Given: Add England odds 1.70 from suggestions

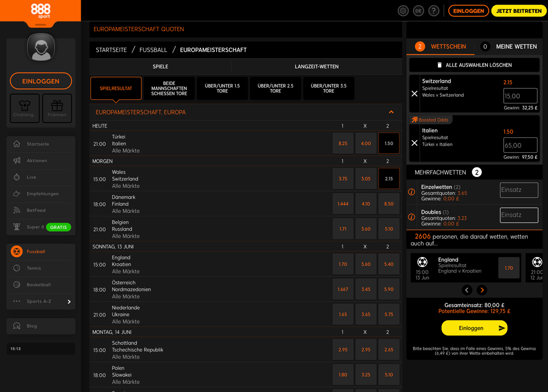Looking at the screenshot, I should tap(509, 268).
